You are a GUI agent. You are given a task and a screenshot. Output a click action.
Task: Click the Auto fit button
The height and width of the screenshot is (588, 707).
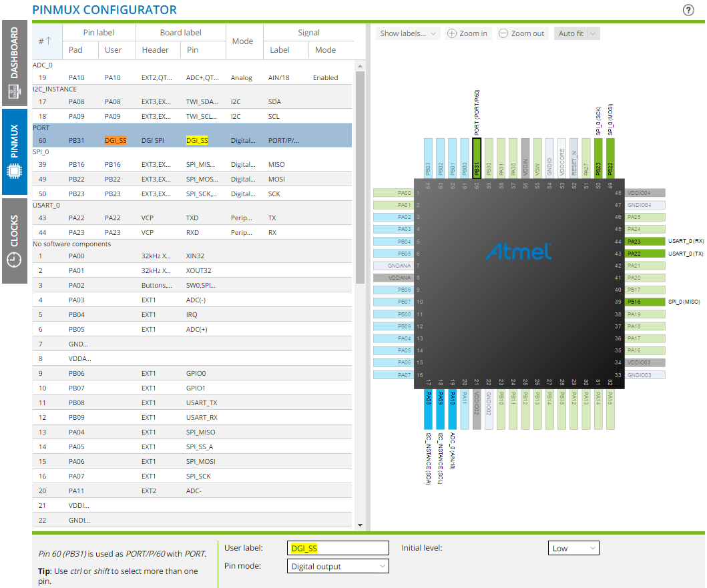tap(570, 33)
